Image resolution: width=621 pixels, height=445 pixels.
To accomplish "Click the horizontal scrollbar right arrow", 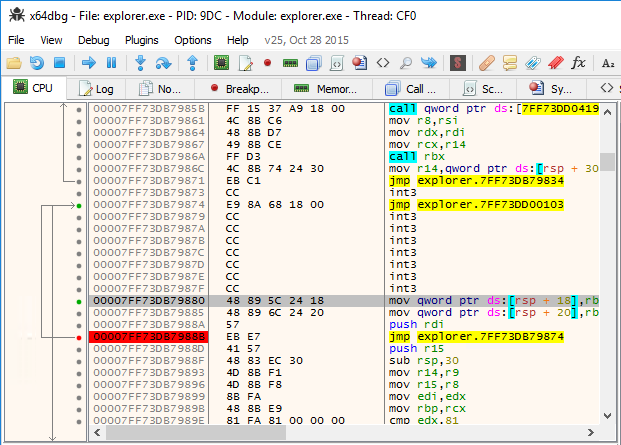I will tap(591, 432).
